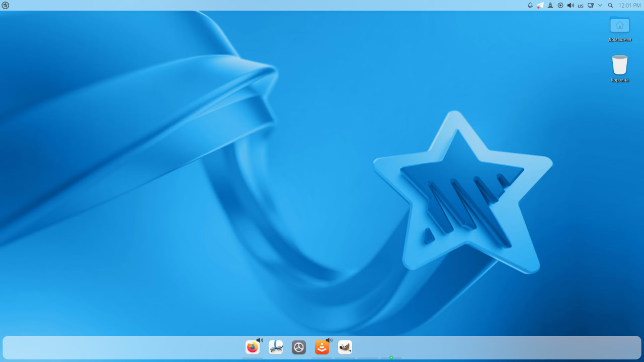Open System Settings gear in dock

pyautogui.click(x=299, y=347)
